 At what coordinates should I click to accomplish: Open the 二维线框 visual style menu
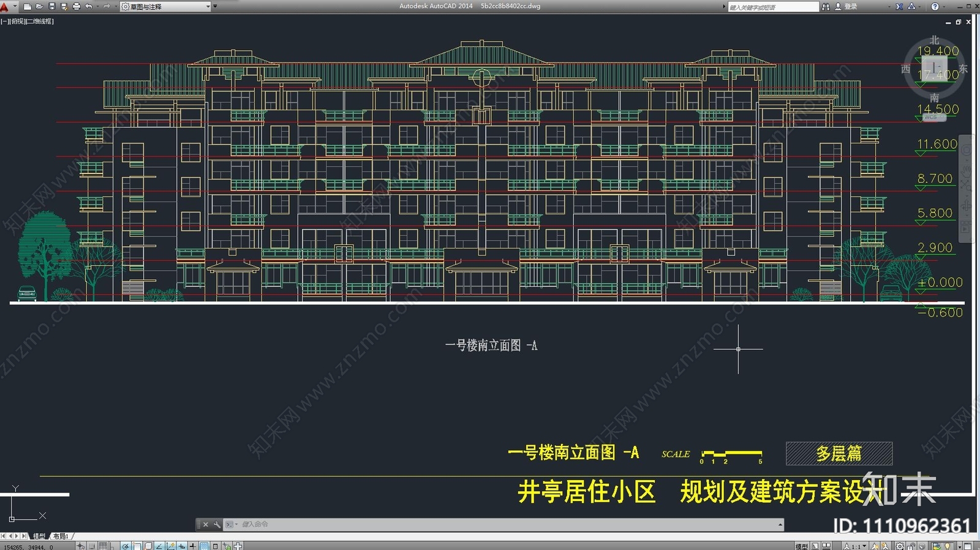[x=40, y=21]
